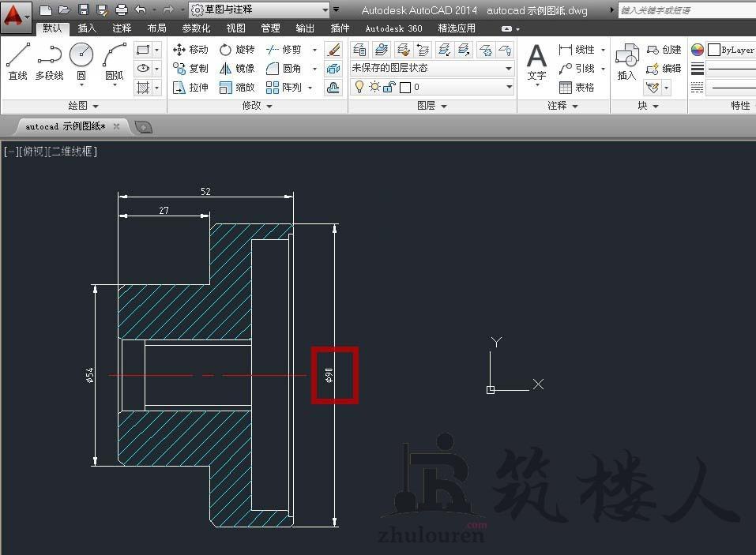Image resolution: width=756 pixels, height=555 pixels.
Task: Undo the last action
Action: pos(141,9)
